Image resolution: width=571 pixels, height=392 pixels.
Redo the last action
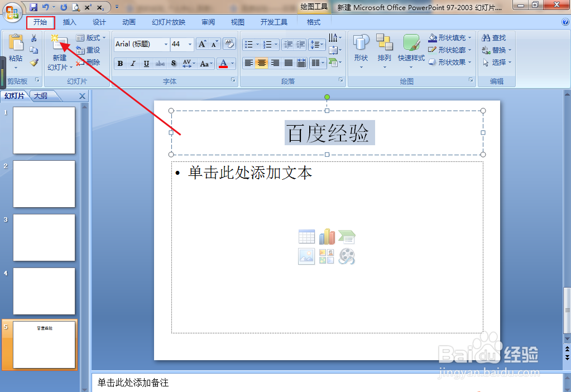click(x=64, y=7)
